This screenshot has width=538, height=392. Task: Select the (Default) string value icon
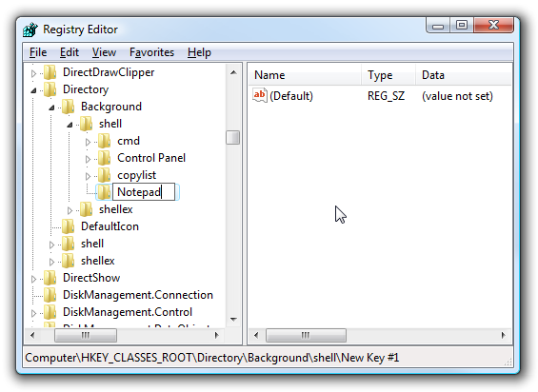click(x=260, y=95)
